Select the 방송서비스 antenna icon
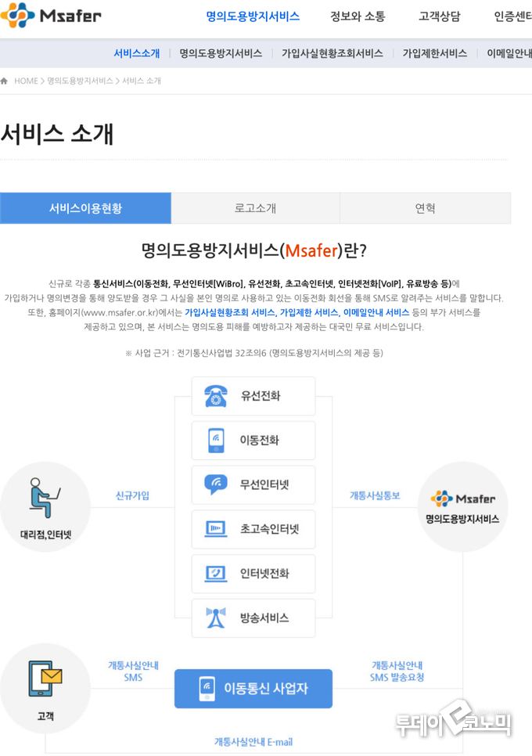This screenshot has width=532, height=756. 216,618
